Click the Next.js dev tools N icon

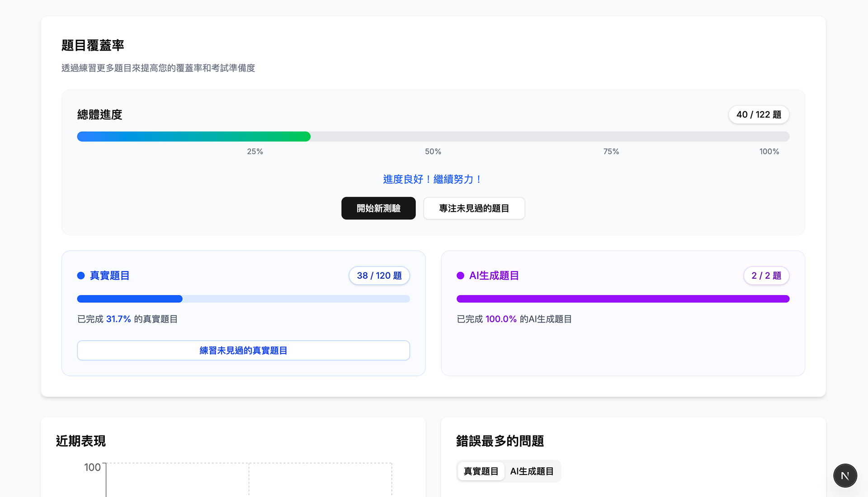point(844,475)
